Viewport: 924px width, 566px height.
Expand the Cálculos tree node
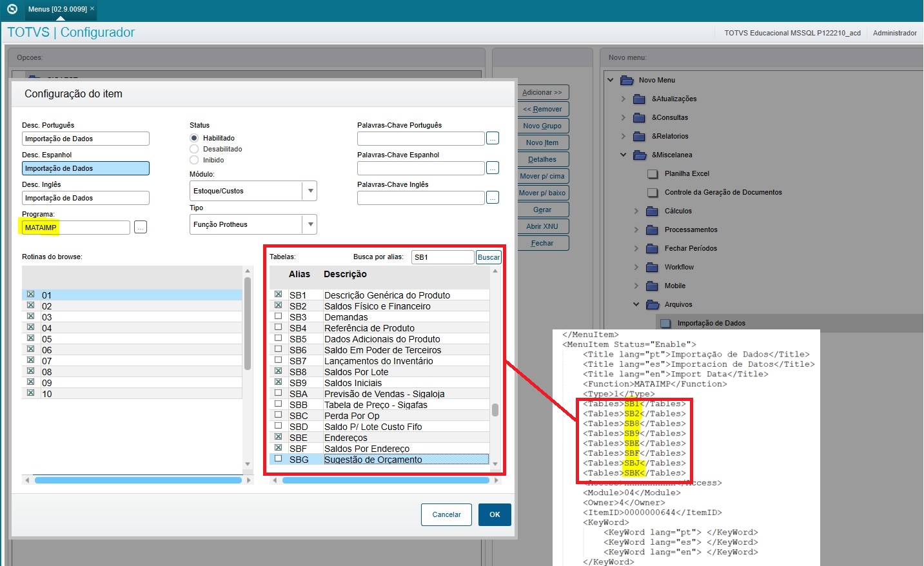(636, 211)
